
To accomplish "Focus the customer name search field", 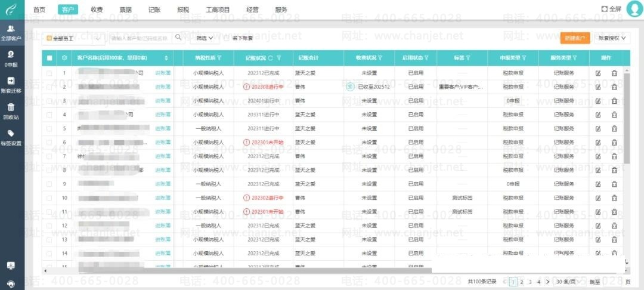I will point(141,38).
